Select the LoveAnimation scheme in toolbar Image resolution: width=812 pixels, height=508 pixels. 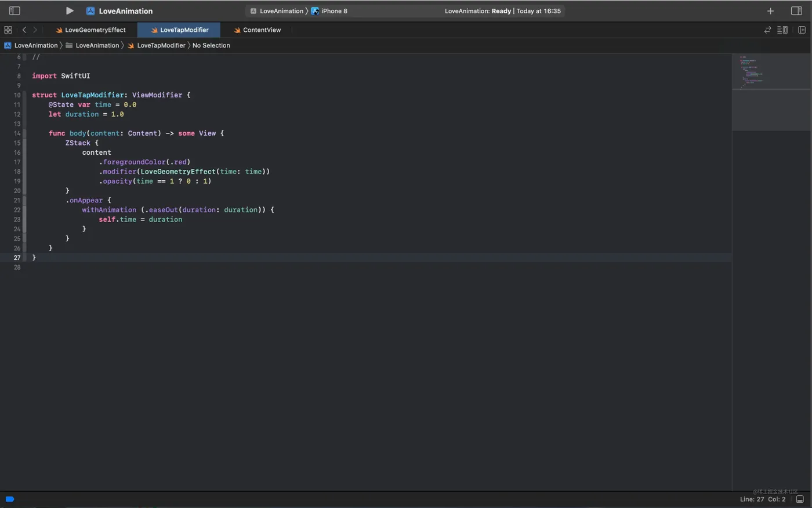(x=277, y=11)
